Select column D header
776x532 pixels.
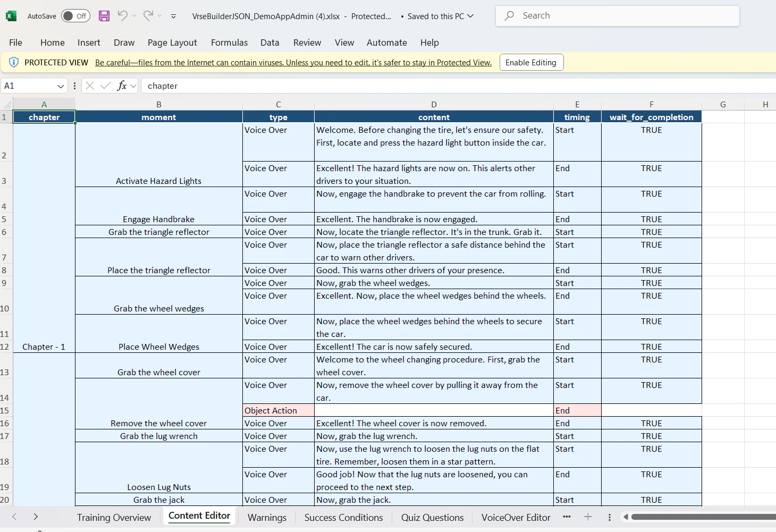click(434, 105)
